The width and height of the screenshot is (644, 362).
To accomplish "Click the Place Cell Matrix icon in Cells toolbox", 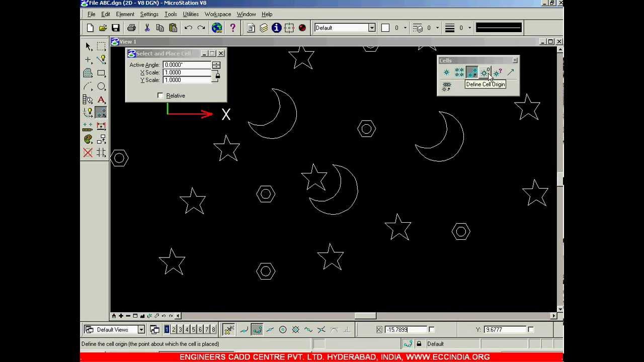I will click(x=459, y=73).
